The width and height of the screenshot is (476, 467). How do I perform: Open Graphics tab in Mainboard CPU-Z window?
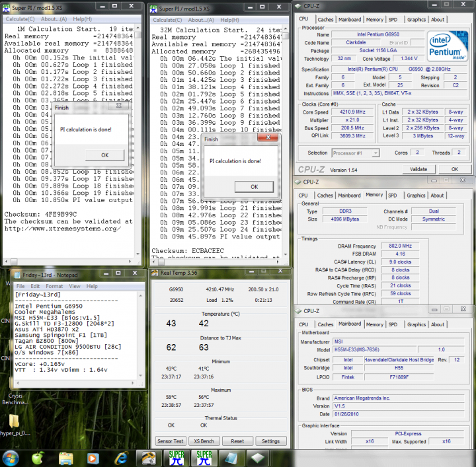point(416,324)
